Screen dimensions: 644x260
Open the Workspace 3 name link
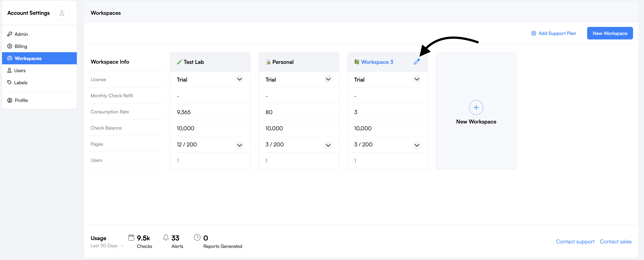click(377, 62)
